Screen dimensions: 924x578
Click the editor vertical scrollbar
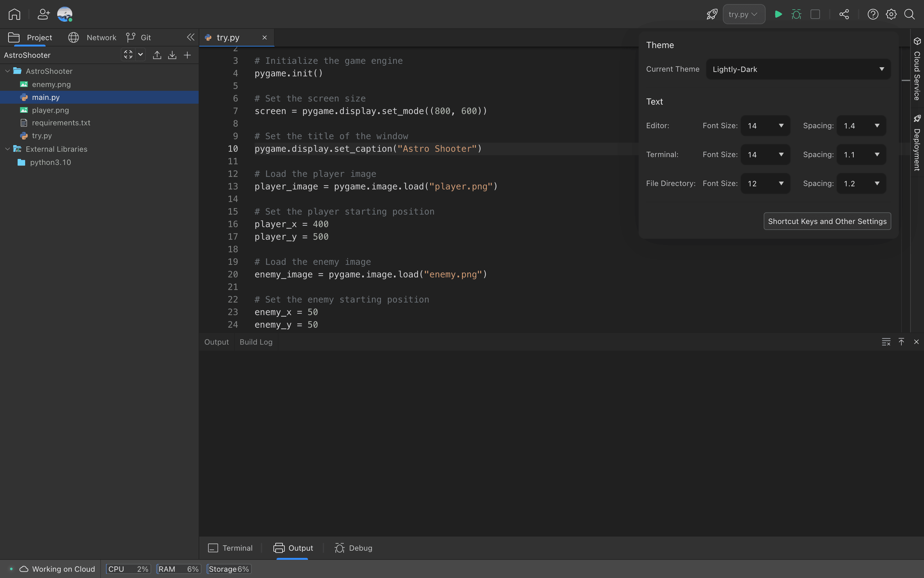906,189
